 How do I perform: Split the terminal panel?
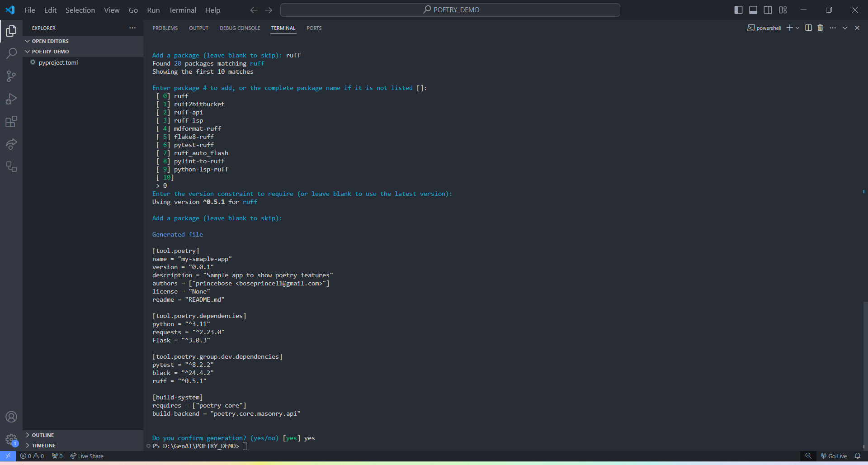(808, 28)
